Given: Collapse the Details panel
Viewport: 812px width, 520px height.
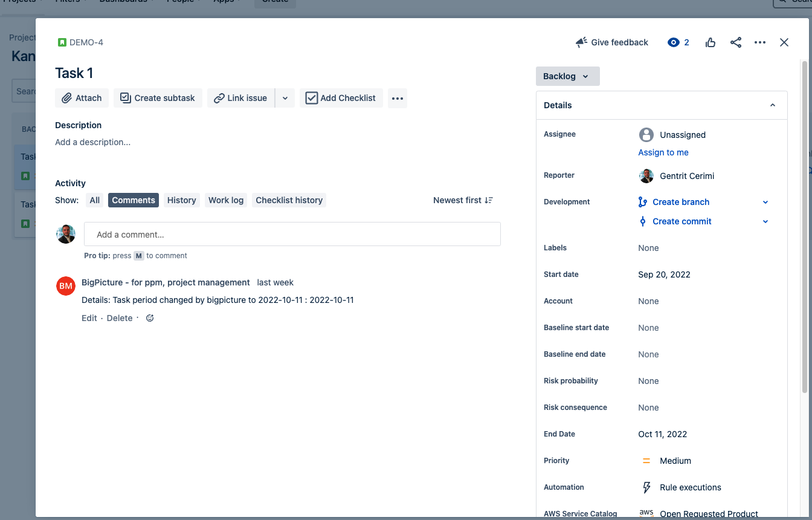Looking at the screenshot, I should pyautogui.click(x=772, y=105).
